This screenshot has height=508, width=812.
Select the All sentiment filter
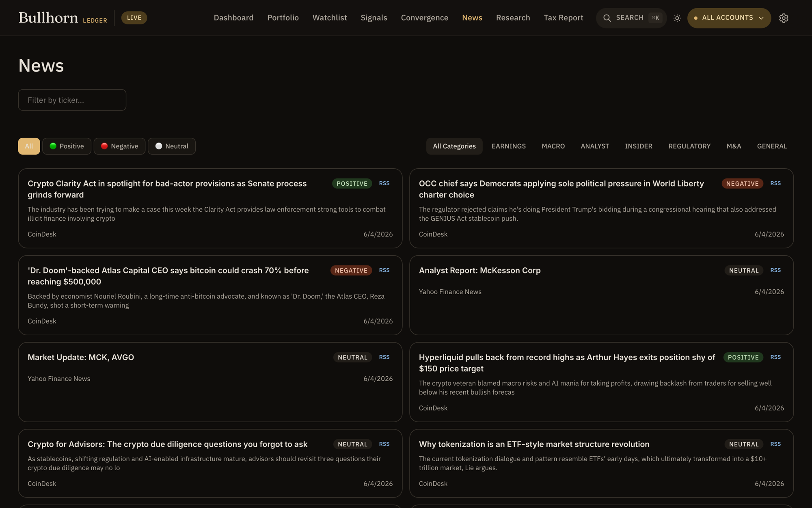click(29, 146)
